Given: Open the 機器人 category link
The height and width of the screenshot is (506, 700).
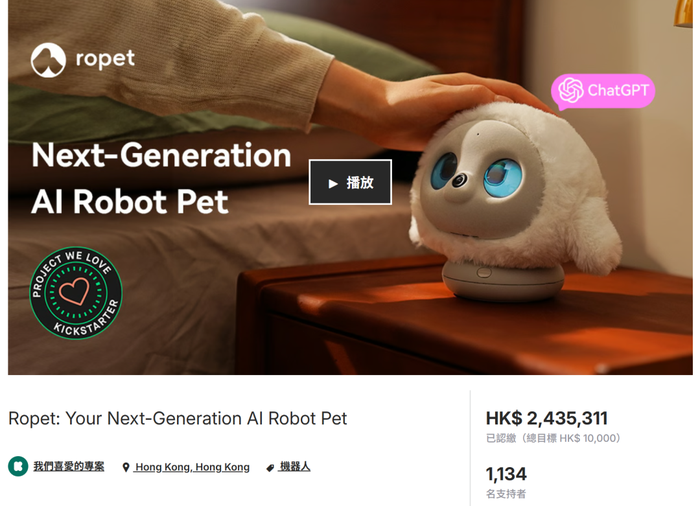Looking at the screenshot, I should tap(295, 467).
